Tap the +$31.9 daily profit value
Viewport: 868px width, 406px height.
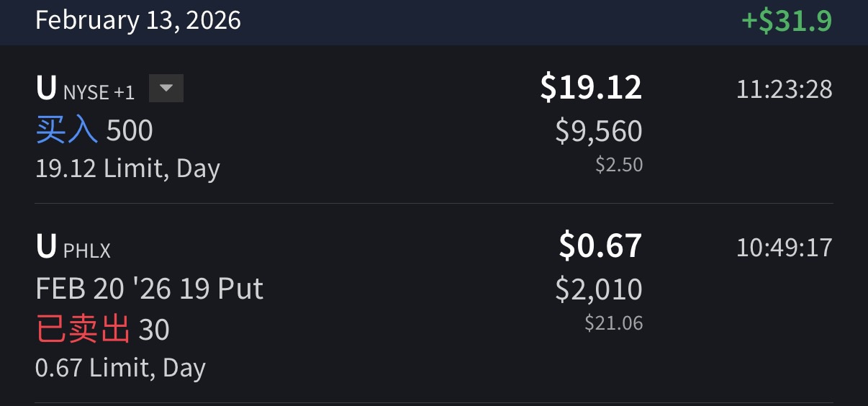point(787,20)
